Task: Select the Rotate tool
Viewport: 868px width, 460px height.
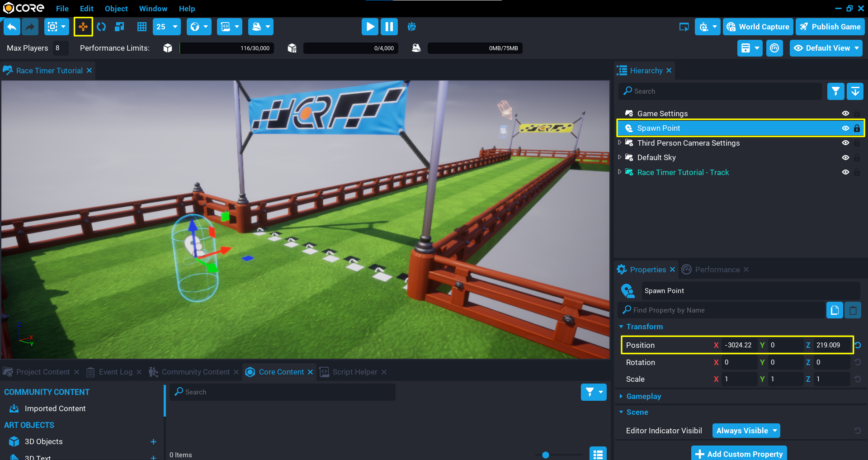Action: [101, 27]
